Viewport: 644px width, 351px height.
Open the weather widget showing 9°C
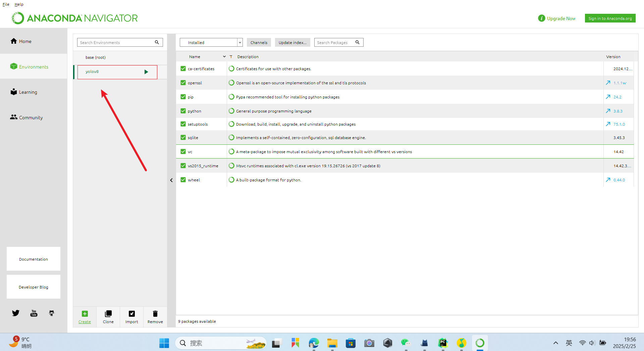point(21,343)
